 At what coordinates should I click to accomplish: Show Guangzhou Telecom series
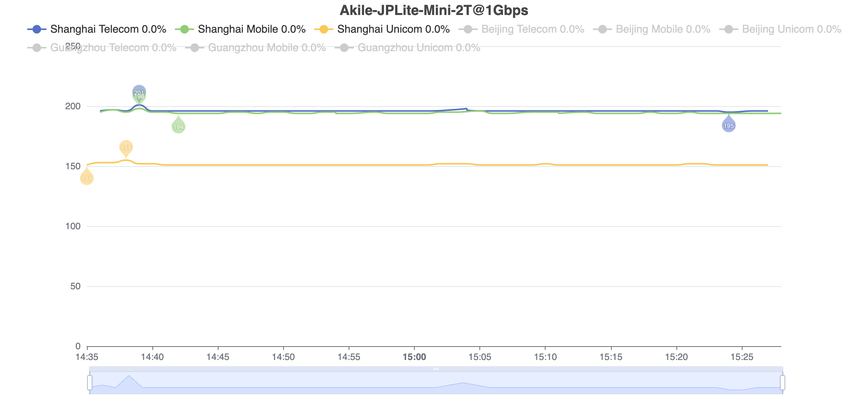click(x=102, y=48)
